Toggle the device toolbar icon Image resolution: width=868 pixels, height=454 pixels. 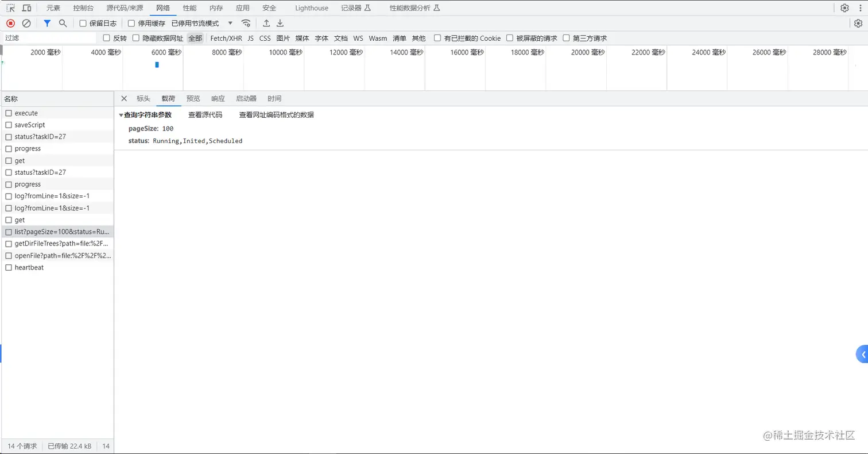point(26,8)
